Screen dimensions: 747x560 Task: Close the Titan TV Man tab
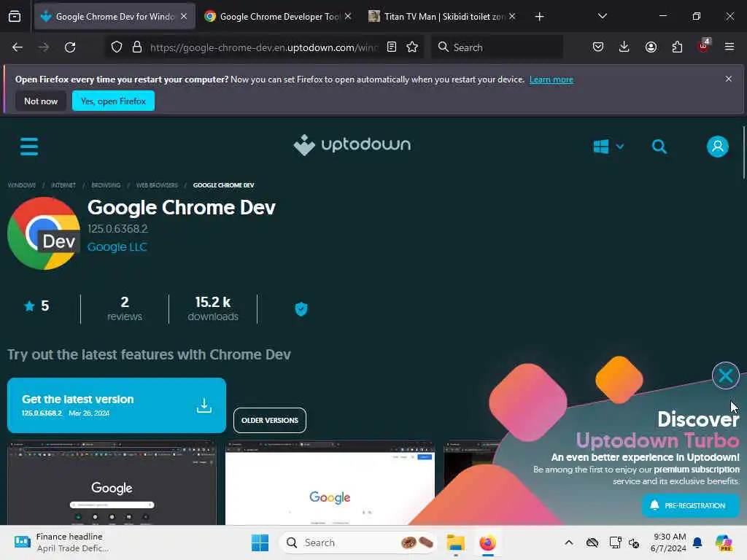point(512,17)
